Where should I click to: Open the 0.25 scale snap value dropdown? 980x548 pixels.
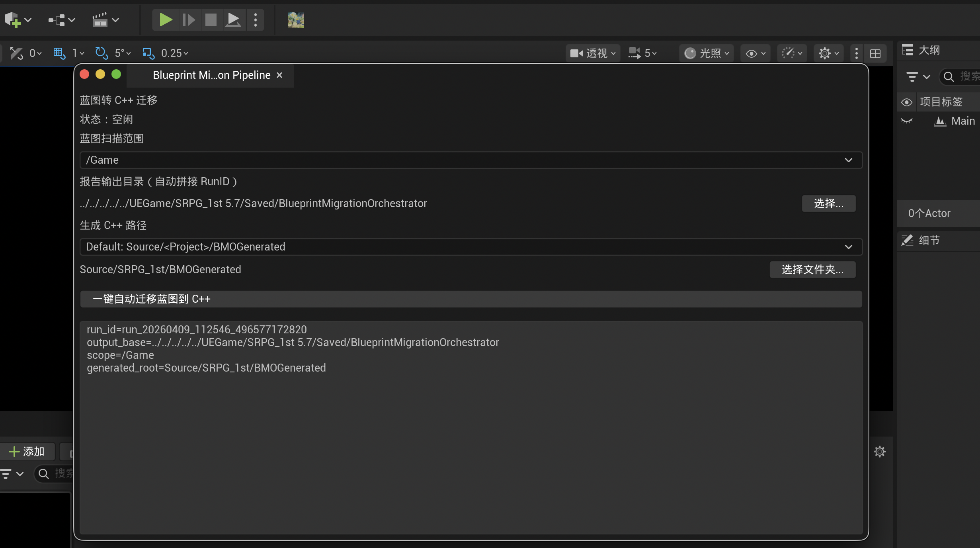click(x=174, y=53)
